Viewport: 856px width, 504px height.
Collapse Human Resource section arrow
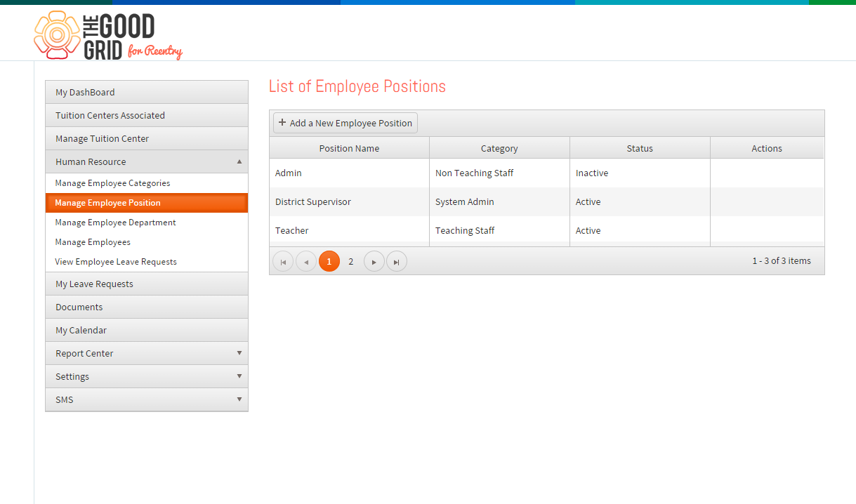point(239,161)
